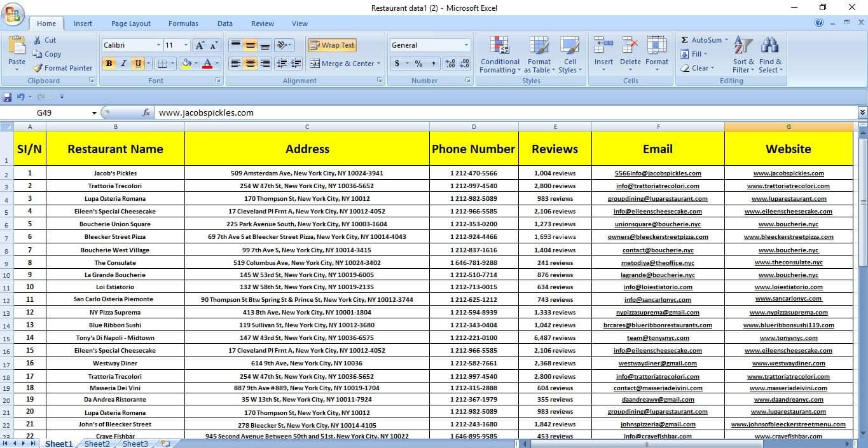Click the Insert cells icon

click(x=603, y=46)
